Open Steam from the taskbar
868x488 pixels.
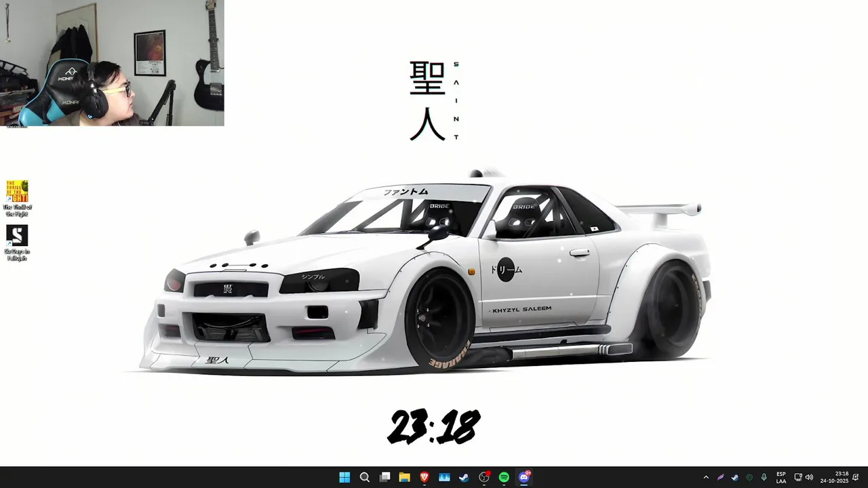[x=464, y=477]
